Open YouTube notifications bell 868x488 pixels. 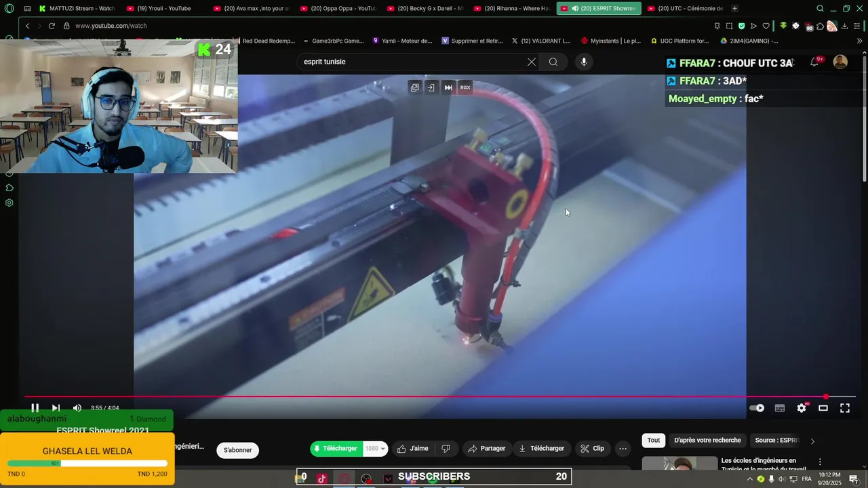(x=814, y=62)
